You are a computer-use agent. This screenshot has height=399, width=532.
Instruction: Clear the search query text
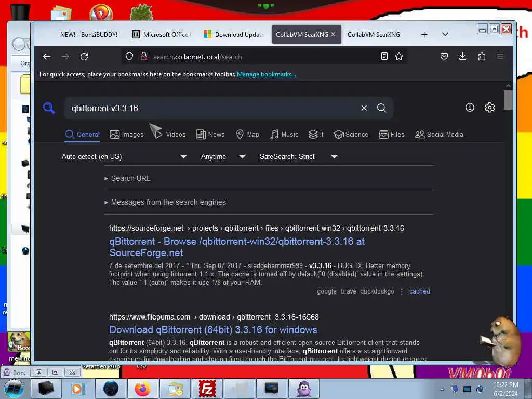[x=364, y=108]
